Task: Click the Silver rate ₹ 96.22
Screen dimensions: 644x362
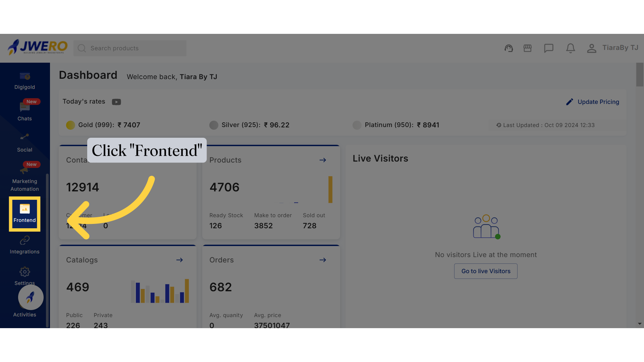Action: (x=277, y=125)
